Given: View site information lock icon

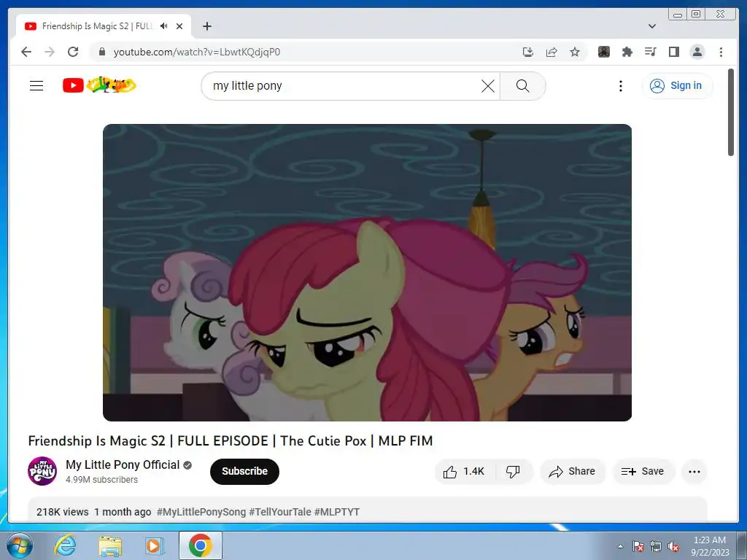Looking at the screenshot, I should (x=101, y=52).
